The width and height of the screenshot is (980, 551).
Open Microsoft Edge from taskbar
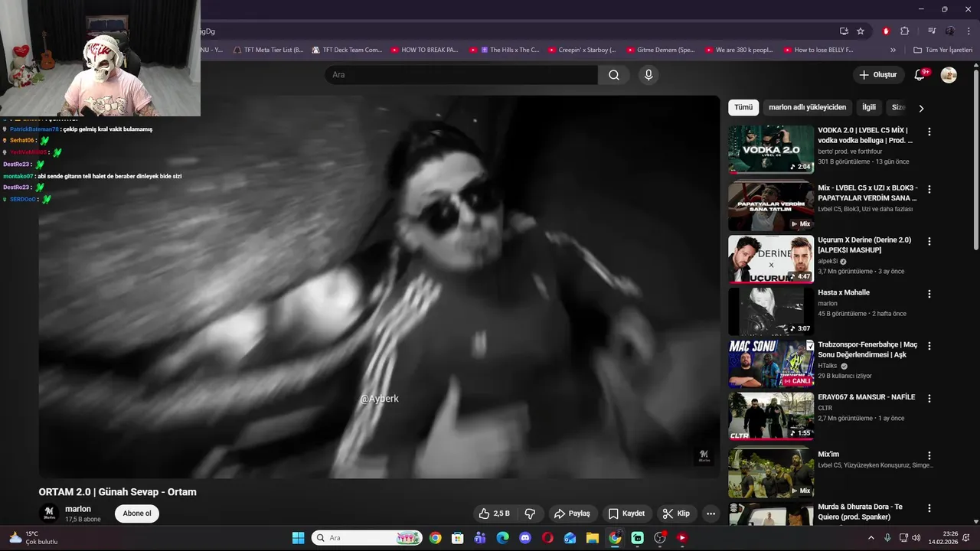click(502, 538)
